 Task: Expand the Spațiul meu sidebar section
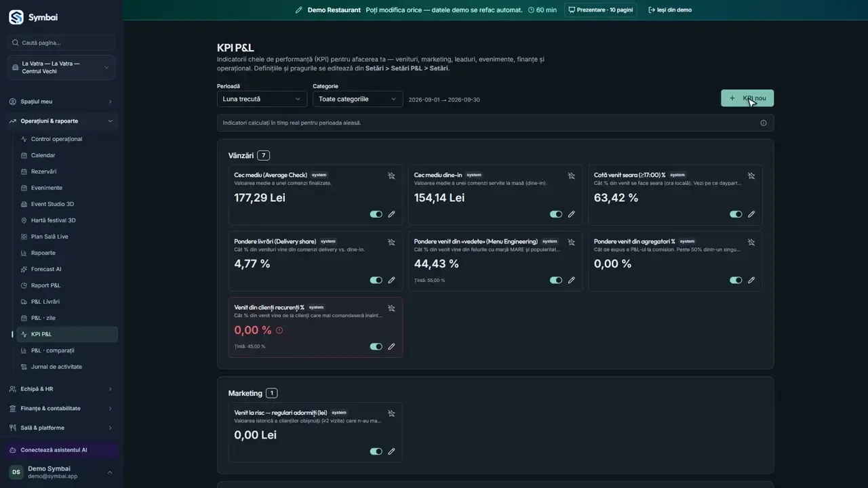(x=61, y=102)
